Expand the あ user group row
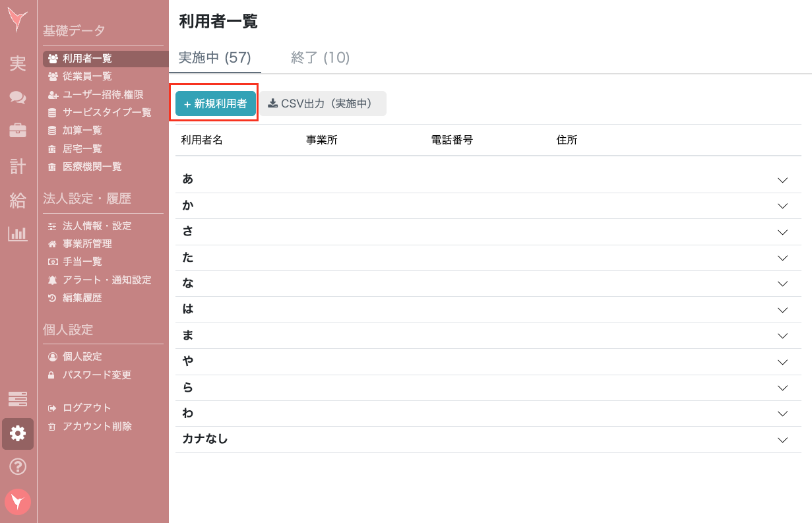This screenshot has height=523, width=812. (782, 179)
